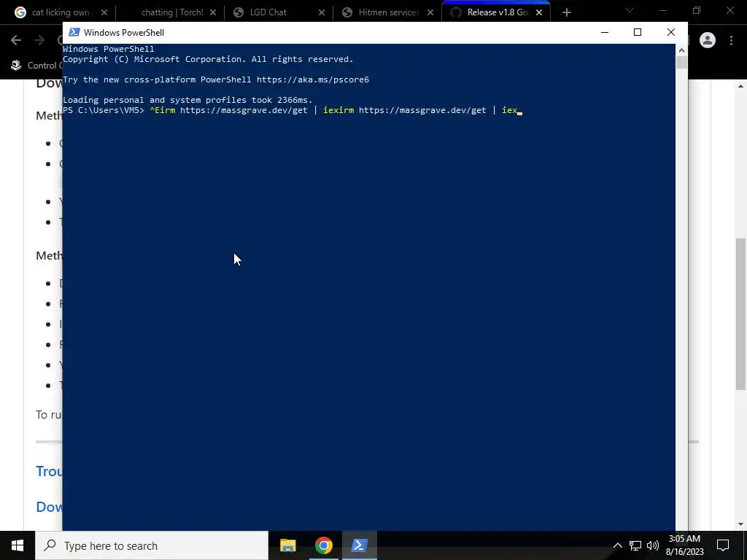Open the taskbar clock and date

(684, 545)
